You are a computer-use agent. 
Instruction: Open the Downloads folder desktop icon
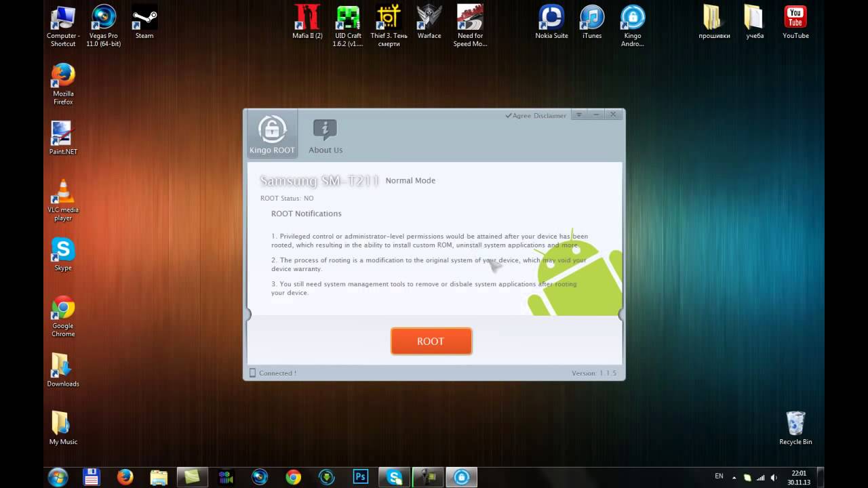click(63, 370)
